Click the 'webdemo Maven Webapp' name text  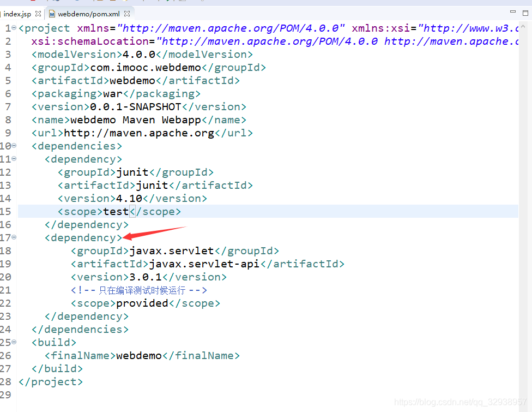coord(136,120)
